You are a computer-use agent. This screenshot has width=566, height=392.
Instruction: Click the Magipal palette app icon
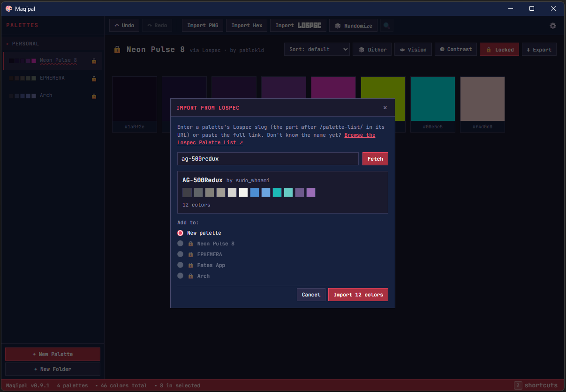[x=9, y=8]
